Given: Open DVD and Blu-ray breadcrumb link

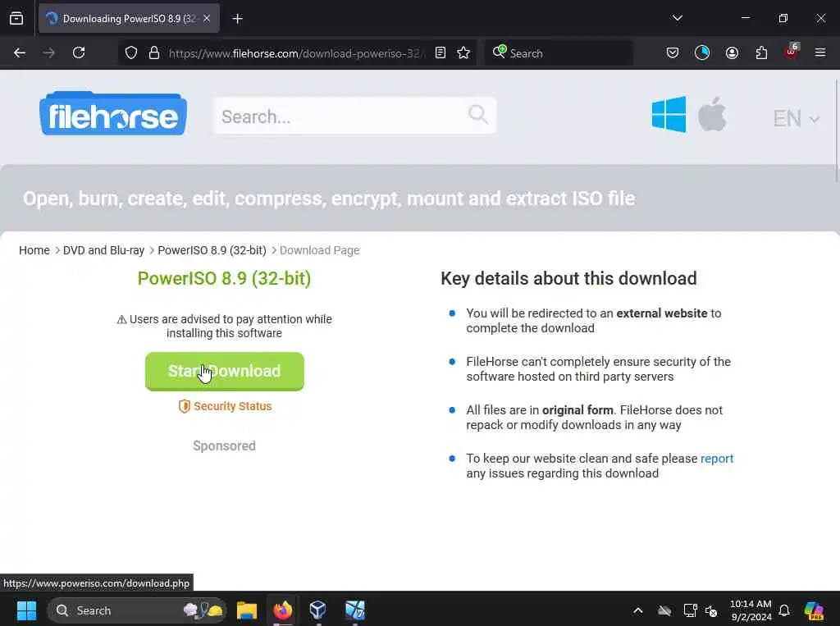Looking at the screenshot, I should pyautogui.click(x=103, y=250).
